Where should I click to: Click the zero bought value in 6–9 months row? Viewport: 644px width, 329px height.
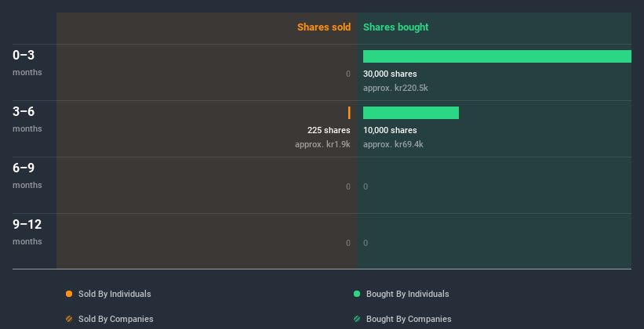coord(366,186)
